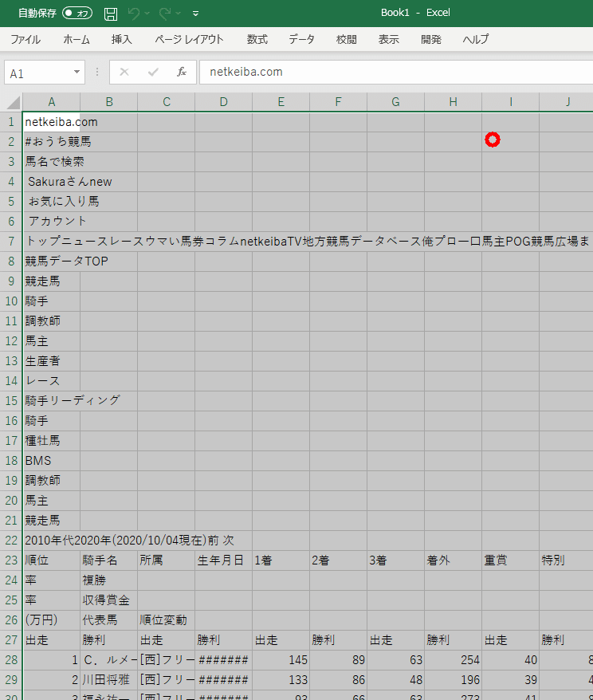The height and width of the screenshot is (700, 593).
Task: Click cell containing 収得賞金
Action: pos(109,600)
